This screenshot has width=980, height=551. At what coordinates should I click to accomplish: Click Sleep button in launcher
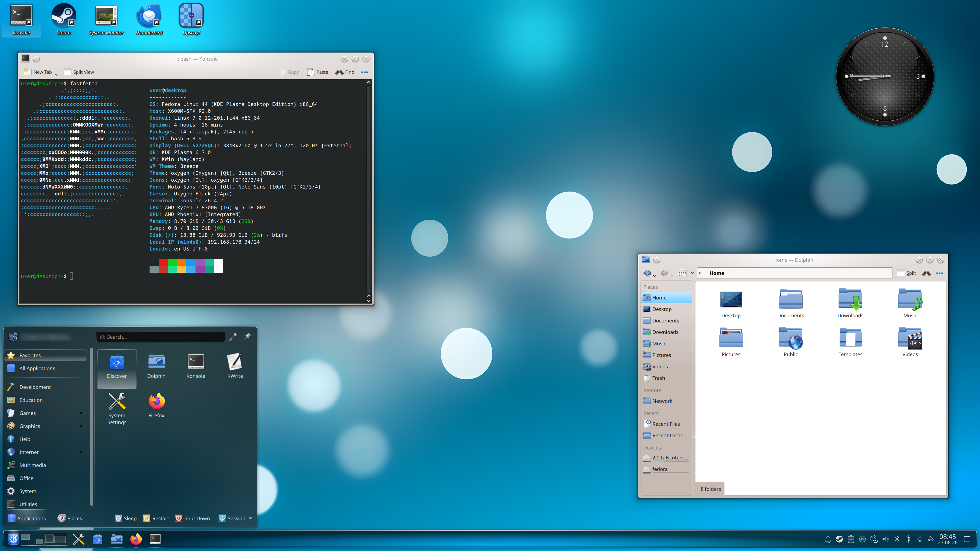point(126,518)
